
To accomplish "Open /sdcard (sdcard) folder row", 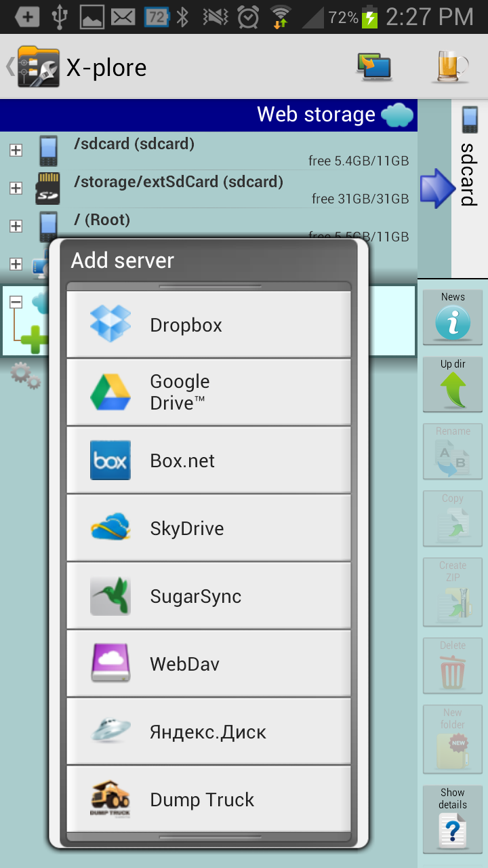I will [209, 151].
